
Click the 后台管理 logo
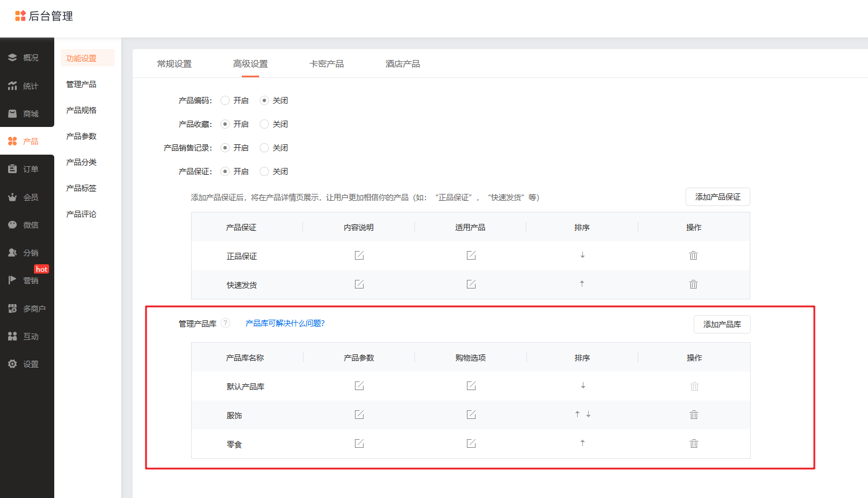44,16
